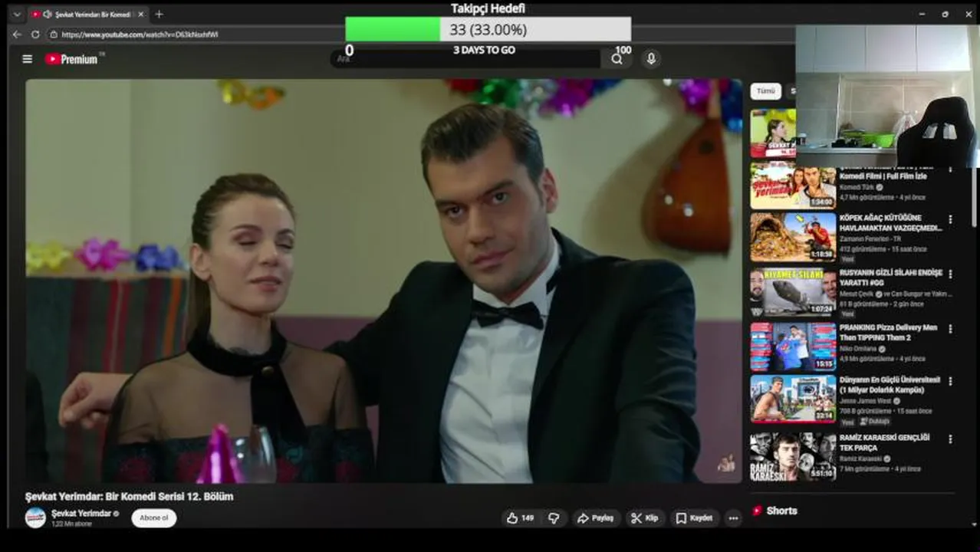Open options menu for RAMİZ KARAESKİ video
The width and height of the screenshot is (980, 552).
[950, 439]
